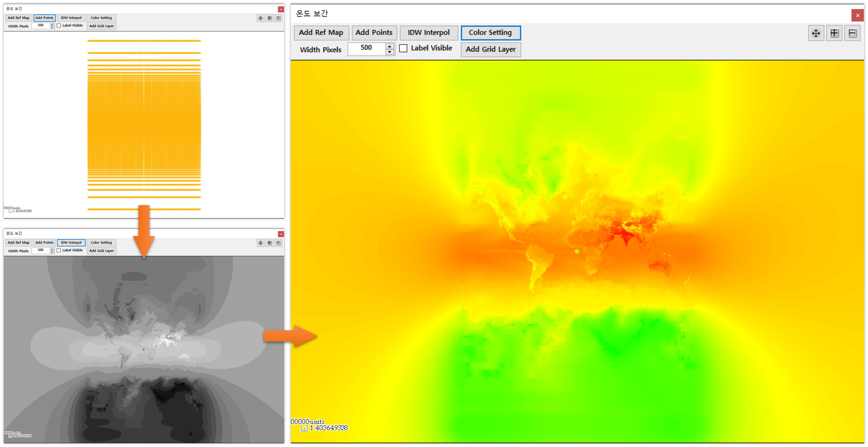Click Color Setting in top-left window
The image size is (868, 447).
(x=101, y=18)
